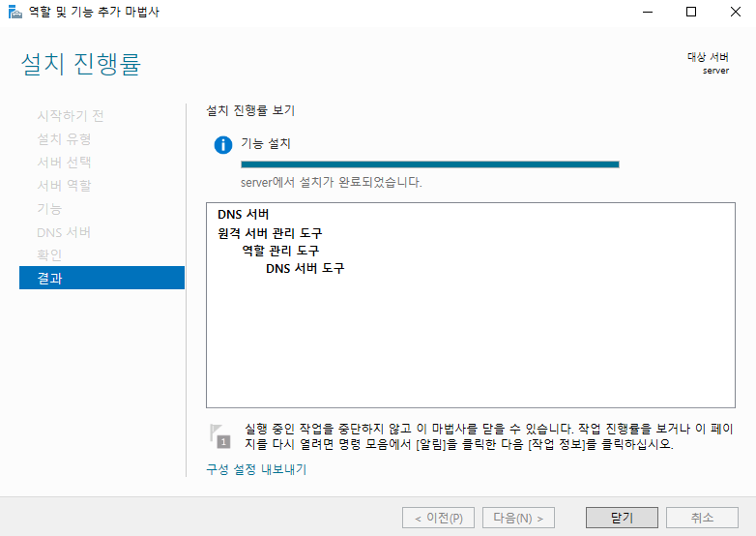Click the 'server에서 설치가 완료되었습니다.' status text
Image resolution: width=756 pixels, height=536 pixels.
pyautogui.click(x=332, y=182)
